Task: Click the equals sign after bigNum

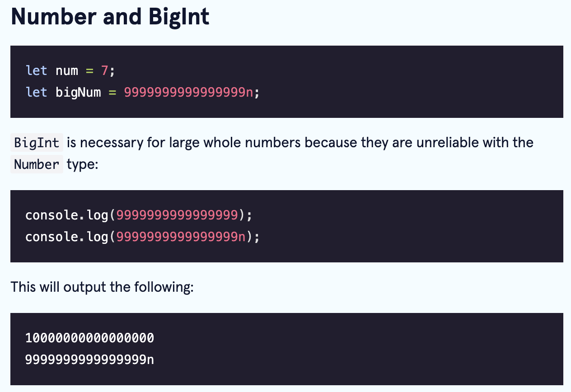Action: pyautogui.click(x=112, y=93)
